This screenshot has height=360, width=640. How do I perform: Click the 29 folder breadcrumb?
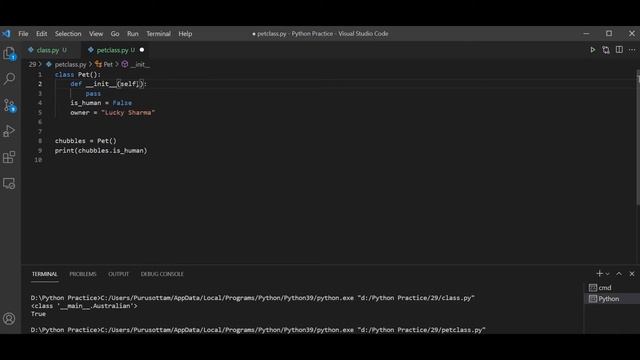coord(32,64)
